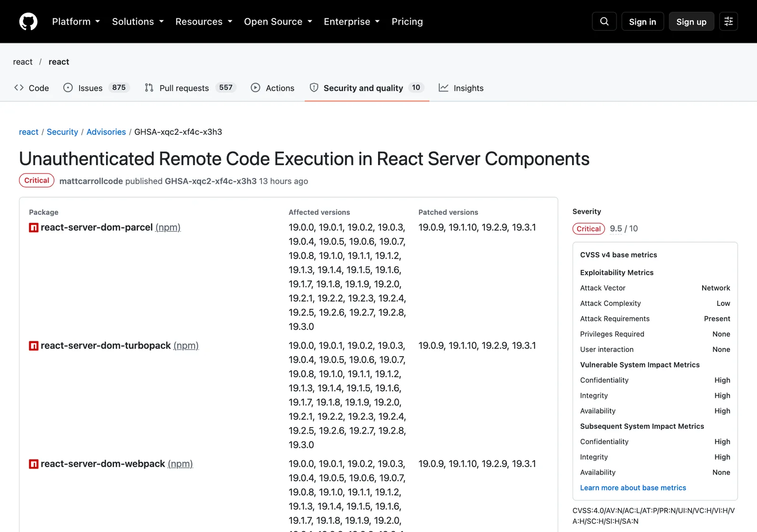Click the Attack Requirements Present value

717,319
